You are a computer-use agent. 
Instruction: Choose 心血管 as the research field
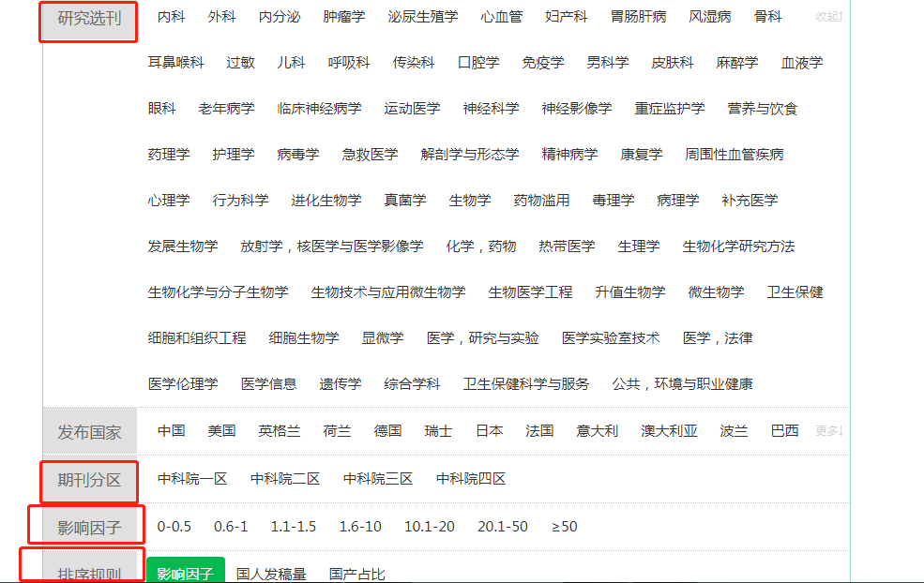500,16
